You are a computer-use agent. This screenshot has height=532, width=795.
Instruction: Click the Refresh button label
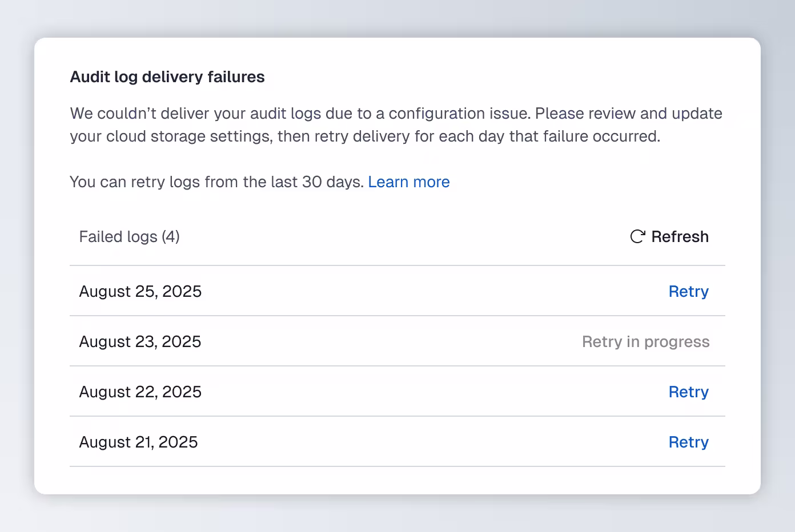pyautogui.click(x=680, y=236)
